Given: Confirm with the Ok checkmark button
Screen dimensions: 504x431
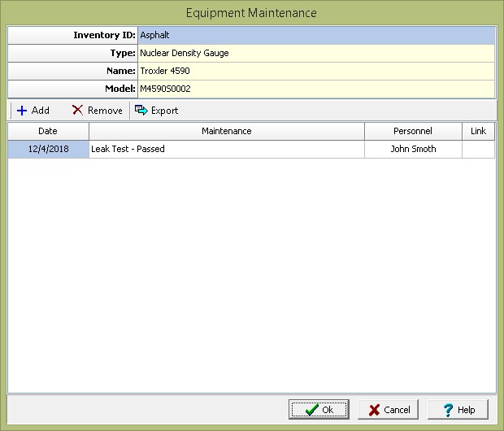Looking at the screenshot, I should pos(319,410).
